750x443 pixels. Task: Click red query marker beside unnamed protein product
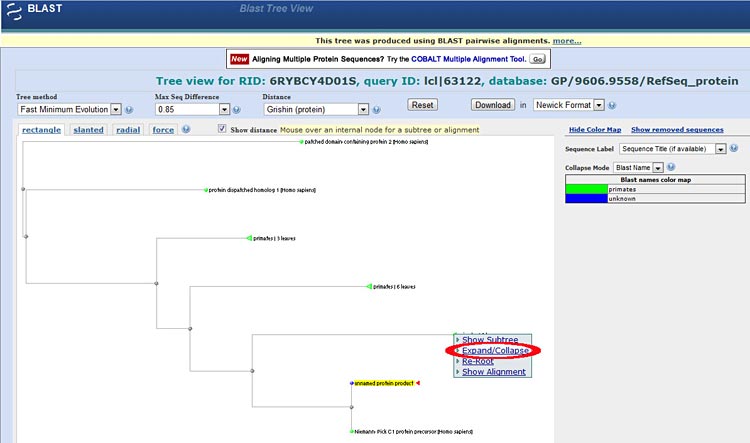[x=418, y=383]
